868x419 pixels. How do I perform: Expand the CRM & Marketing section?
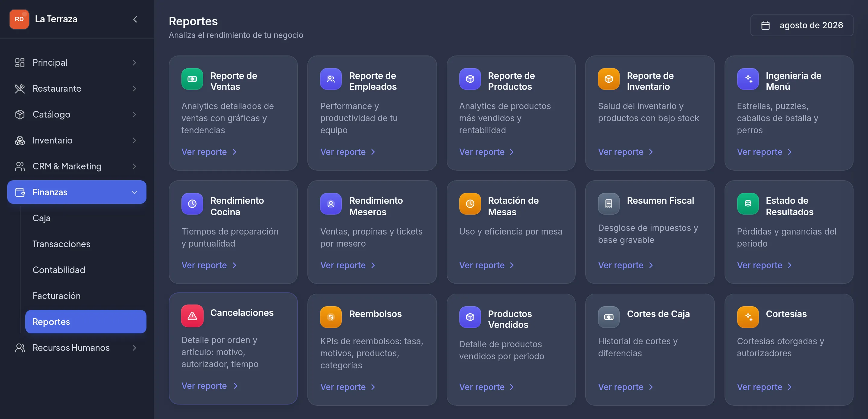(77, 166)
